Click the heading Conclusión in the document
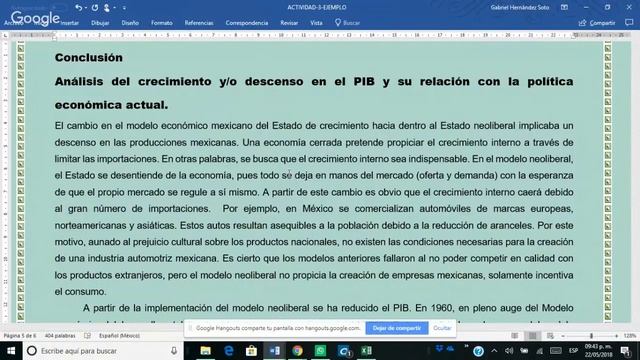 tap(89, 58)
